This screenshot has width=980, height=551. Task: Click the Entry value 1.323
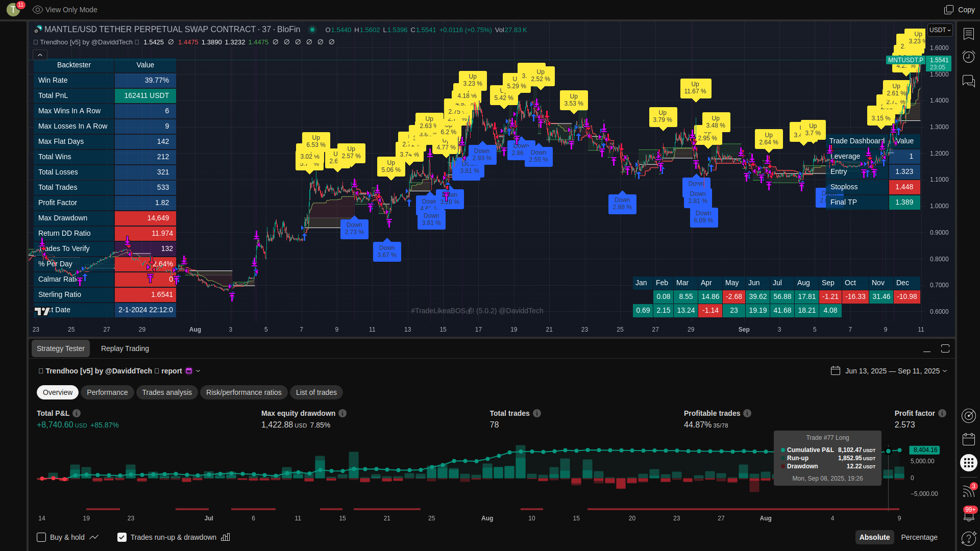click(x=904, y=171)
